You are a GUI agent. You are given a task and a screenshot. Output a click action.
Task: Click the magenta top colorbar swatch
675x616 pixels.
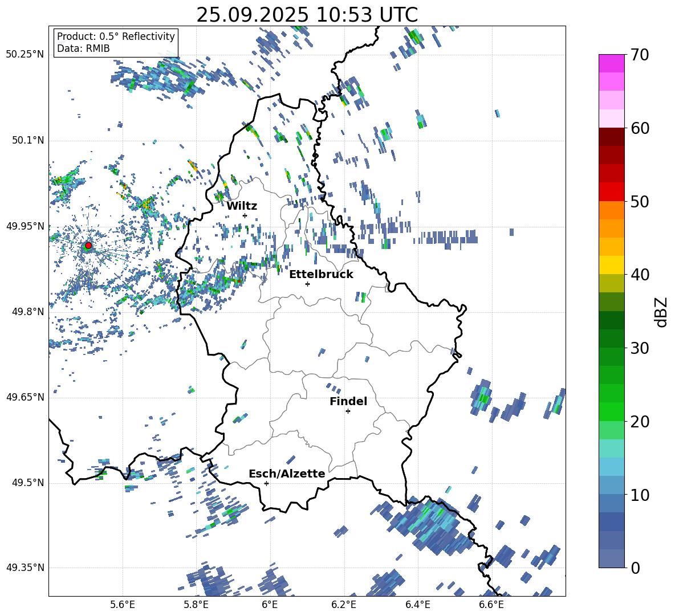coord(611,64)
